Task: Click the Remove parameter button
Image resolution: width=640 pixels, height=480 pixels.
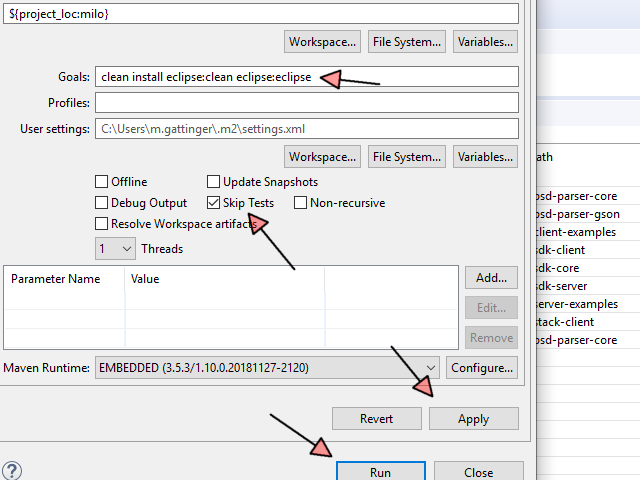Action: coord(491,338)
